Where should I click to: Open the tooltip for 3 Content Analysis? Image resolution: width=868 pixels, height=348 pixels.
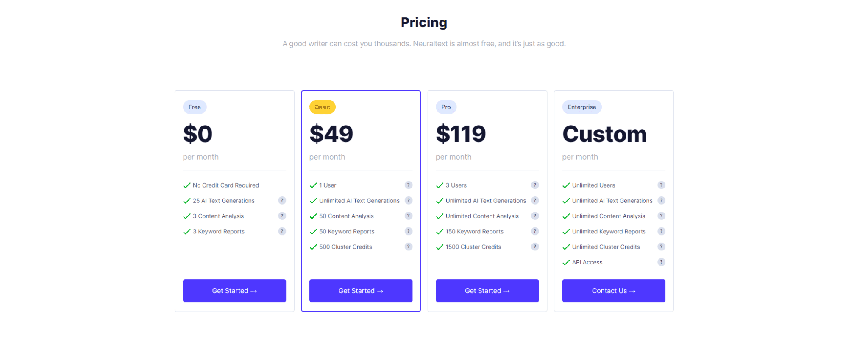point(282,216)
